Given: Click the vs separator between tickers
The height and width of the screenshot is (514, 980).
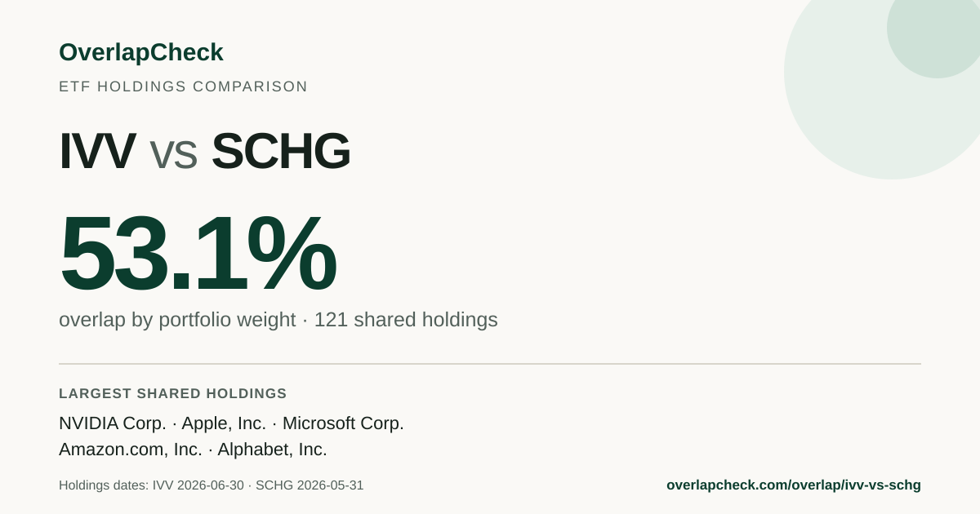Looking at the screenshot, I should click(x=173, y=155).
